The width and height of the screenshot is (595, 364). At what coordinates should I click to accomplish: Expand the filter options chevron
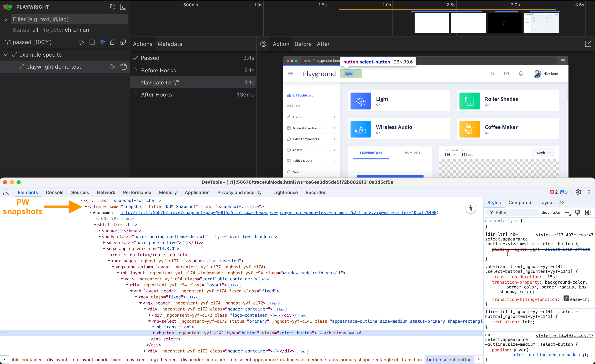pos(6,19)
